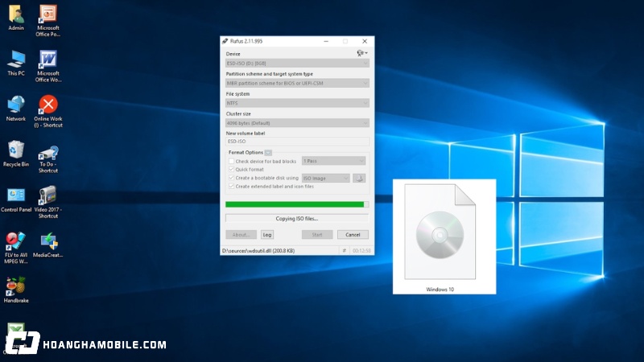Toggle Create a bootable disk using checkbox

231,178
